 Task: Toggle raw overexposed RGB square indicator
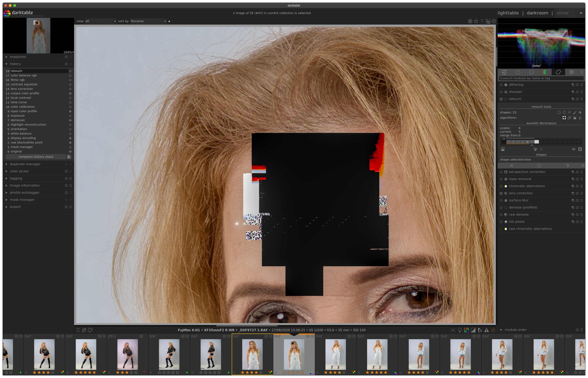point(466,330)
